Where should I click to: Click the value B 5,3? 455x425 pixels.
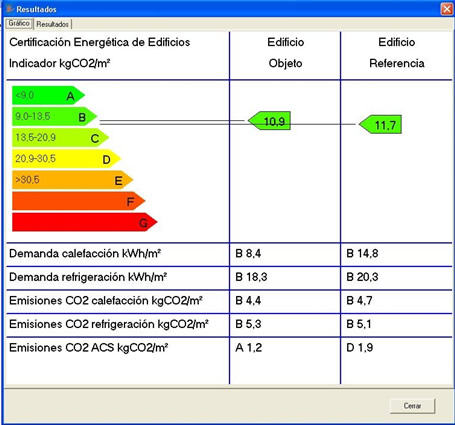click(x=248, y=324)
